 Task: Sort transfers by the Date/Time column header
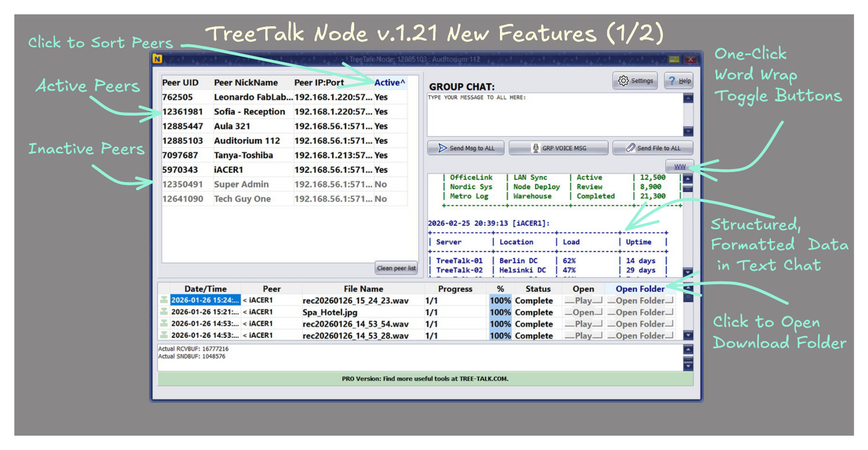pos(206,289)
